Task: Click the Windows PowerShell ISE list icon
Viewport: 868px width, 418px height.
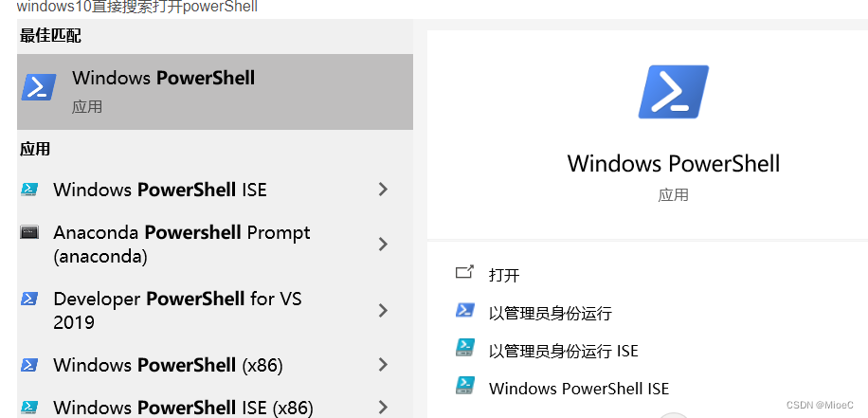Action: click(29, 190)
